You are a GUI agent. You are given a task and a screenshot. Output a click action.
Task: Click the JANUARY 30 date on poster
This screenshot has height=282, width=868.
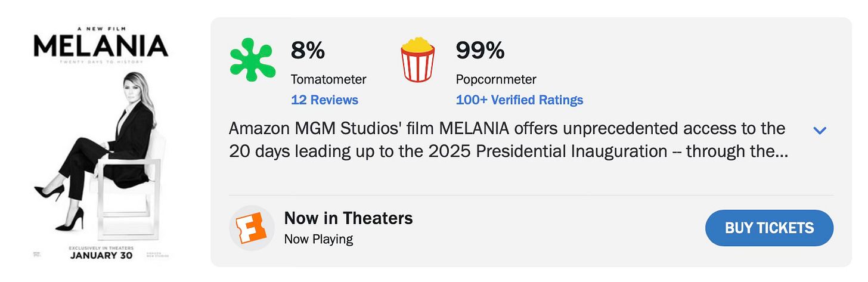(101, 256)
